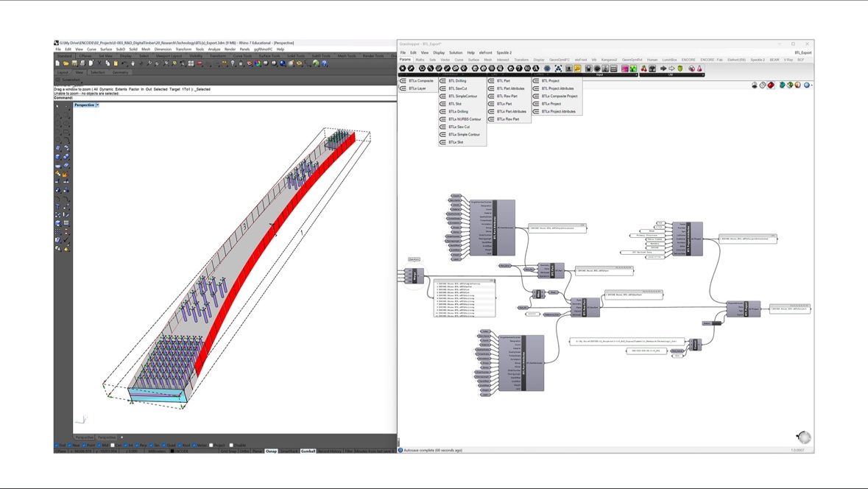
Task: Open the Perspective viewport title dropdown arrow
Action: point(98,105)
